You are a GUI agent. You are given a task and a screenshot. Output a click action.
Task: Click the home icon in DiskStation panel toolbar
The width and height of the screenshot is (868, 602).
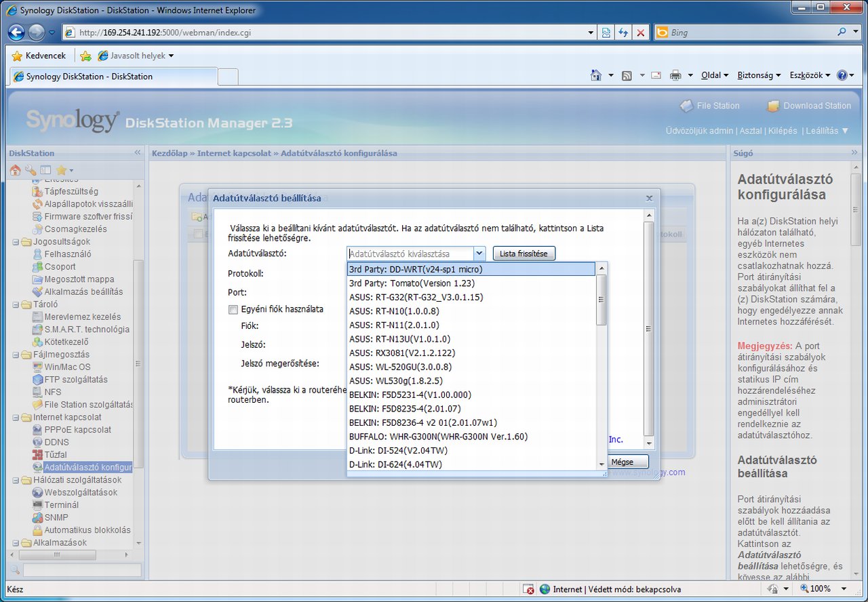click(15, 170)
